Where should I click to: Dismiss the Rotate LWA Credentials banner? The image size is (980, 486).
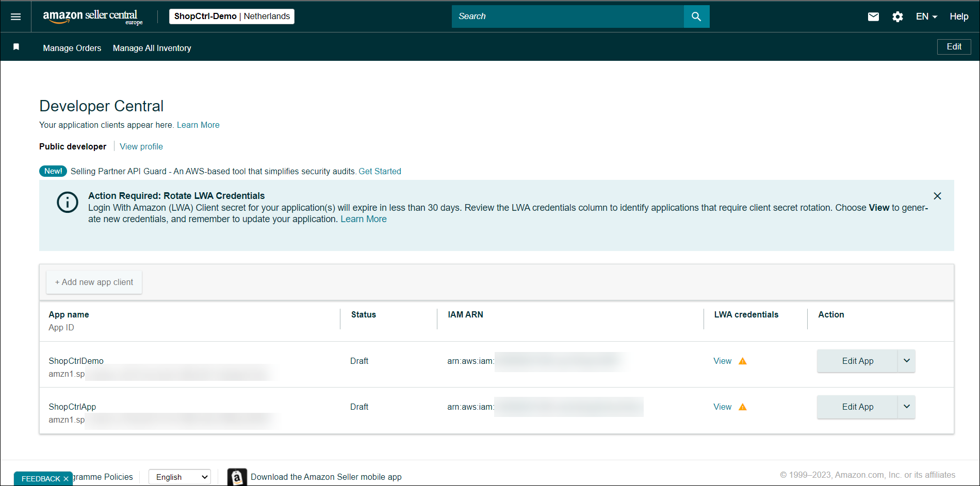tap(937, 196)
